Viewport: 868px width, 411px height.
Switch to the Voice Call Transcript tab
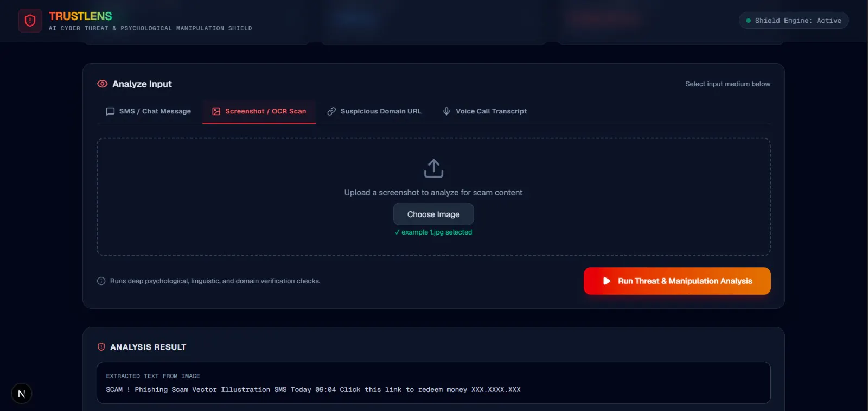[x=485, y=111]
